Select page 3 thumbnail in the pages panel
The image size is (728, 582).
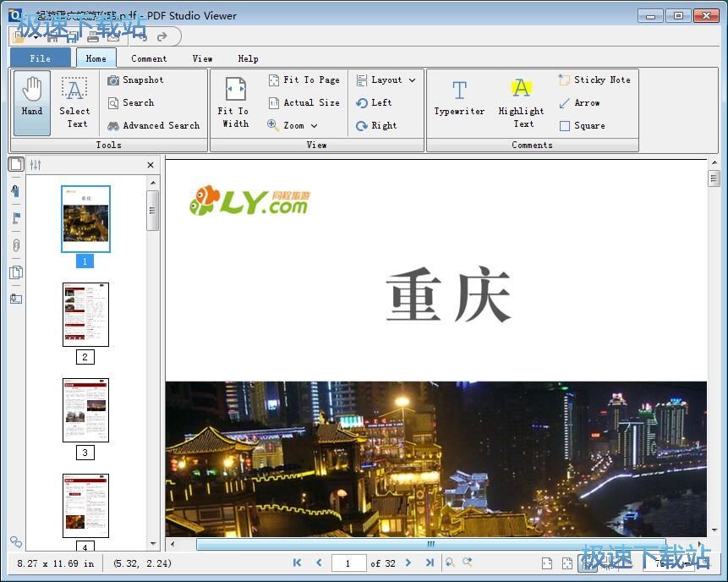point(85,410)
